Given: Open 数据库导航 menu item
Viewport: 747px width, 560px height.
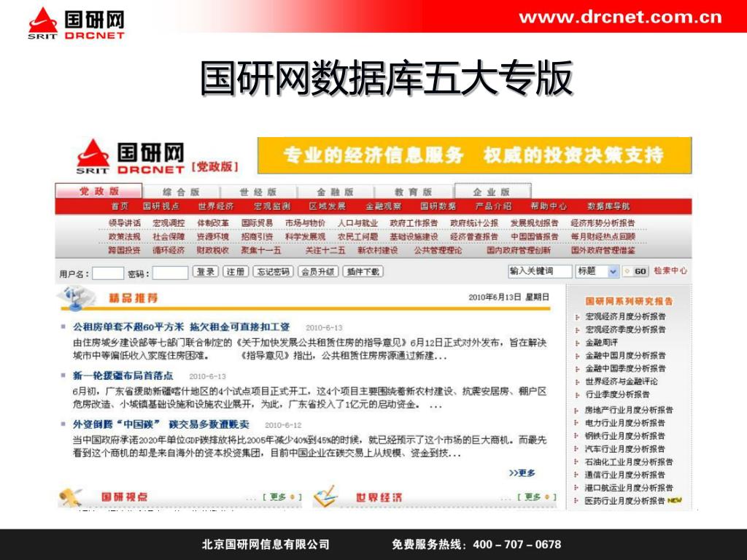Looking at the screenshot, I should point(608,206).
